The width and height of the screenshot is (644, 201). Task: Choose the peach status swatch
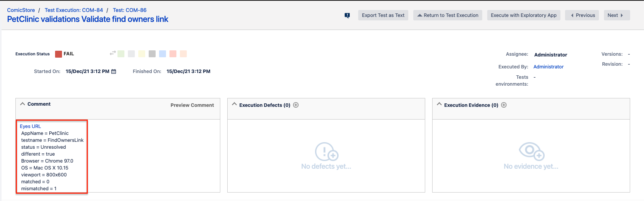click(183, 54)
